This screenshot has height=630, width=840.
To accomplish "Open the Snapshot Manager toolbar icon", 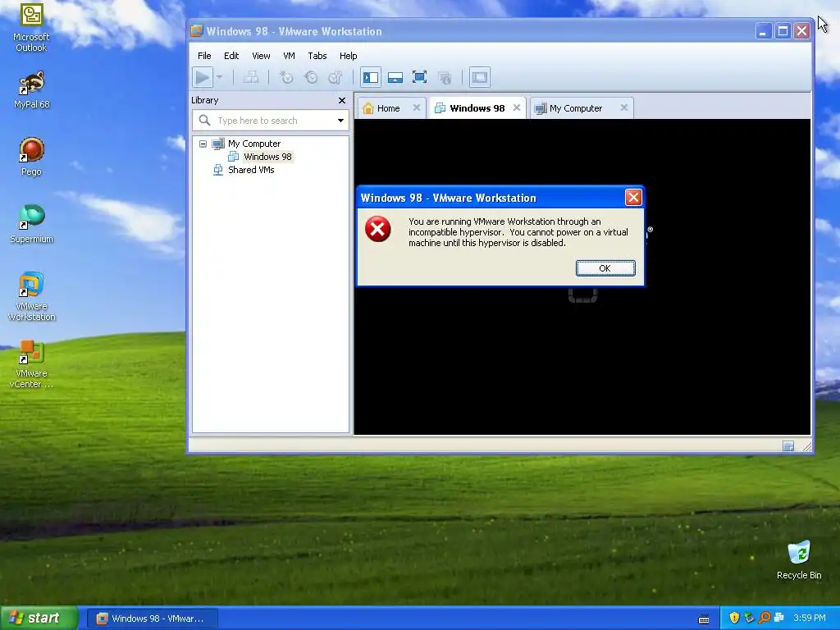I will coord(336,78).
